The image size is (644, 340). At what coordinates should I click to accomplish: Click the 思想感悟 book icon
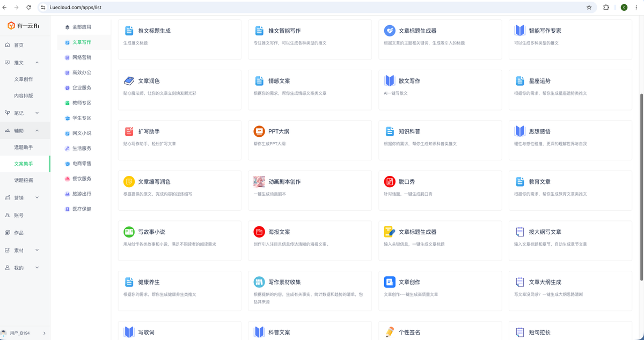519,131
